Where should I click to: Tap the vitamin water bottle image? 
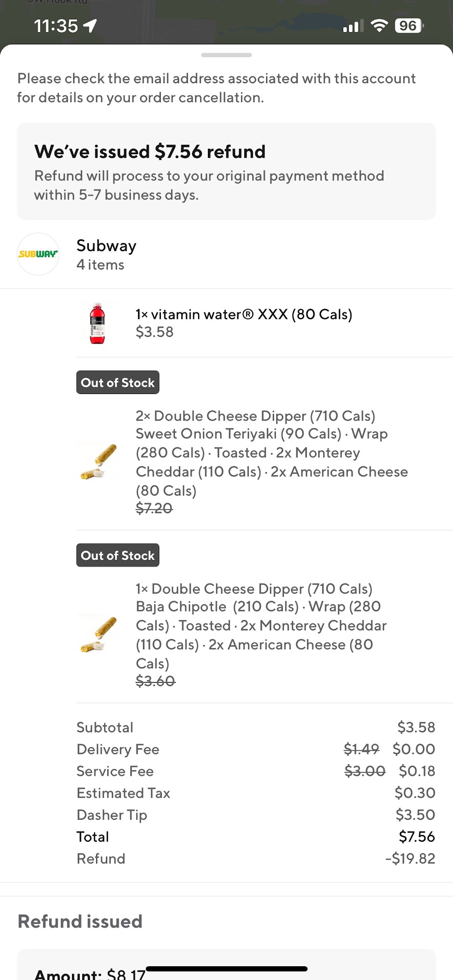(x=97, y=323)
